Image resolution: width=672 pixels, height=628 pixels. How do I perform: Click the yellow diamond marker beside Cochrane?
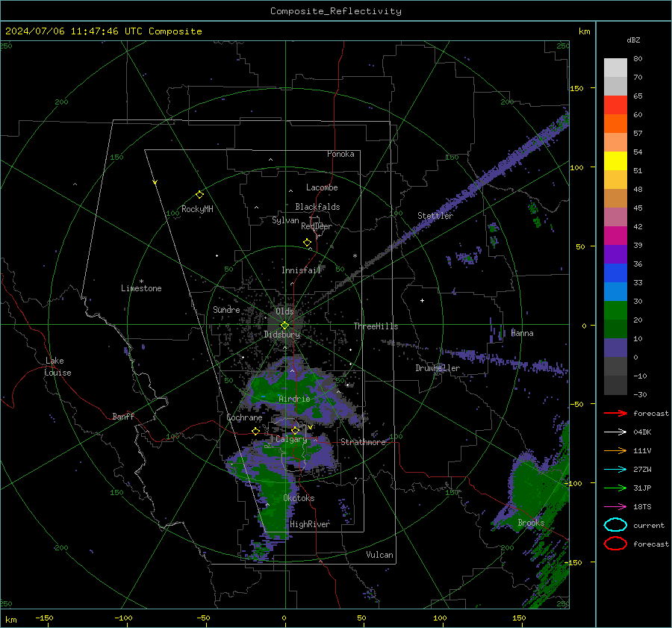[x=256, y=431]
